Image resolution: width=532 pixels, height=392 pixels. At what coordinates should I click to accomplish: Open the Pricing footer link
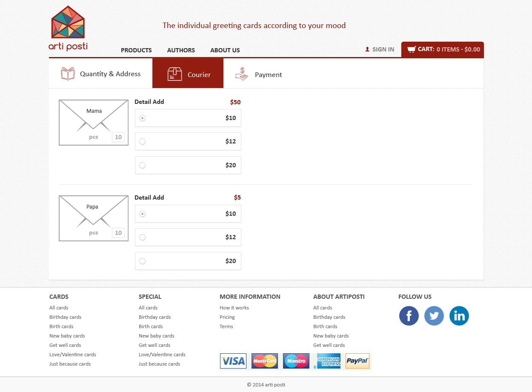[x=227, y=317]
